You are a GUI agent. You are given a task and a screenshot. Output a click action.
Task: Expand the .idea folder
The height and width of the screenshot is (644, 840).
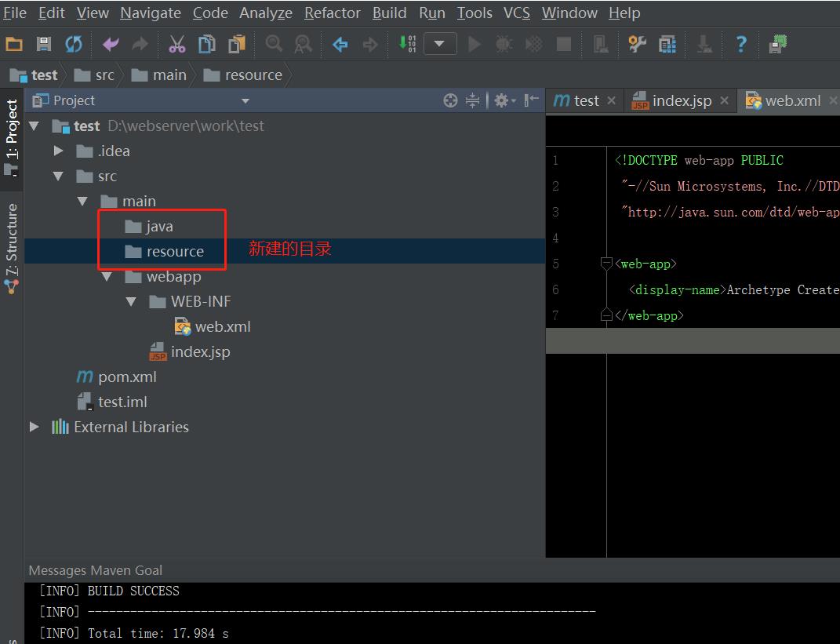(58, 151)
